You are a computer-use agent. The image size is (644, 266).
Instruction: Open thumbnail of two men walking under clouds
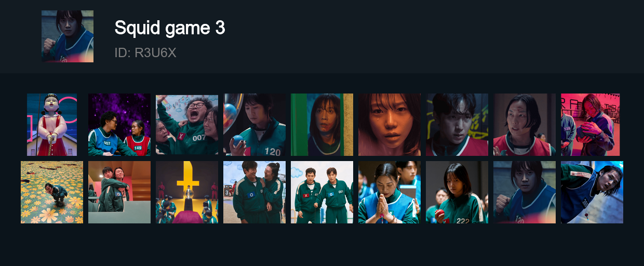click(x=322, y=192)
